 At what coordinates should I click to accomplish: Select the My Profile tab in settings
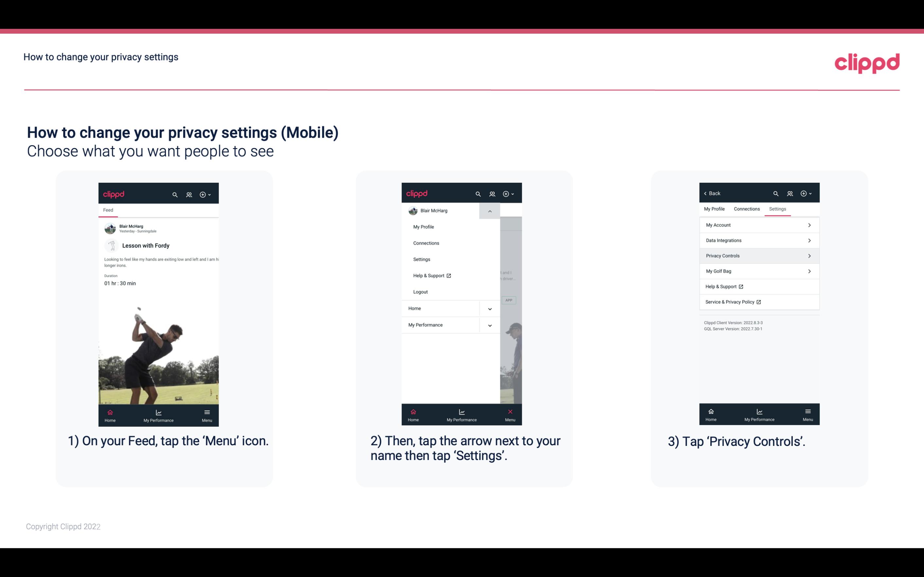[x=715, y=209]
